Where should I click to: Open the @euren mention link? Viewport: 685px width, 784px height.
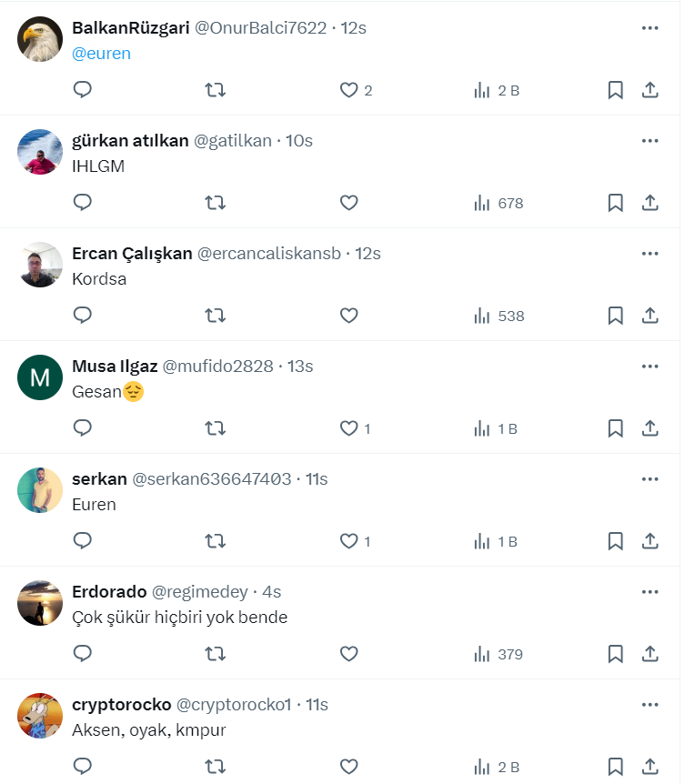[x=101, y=53]
